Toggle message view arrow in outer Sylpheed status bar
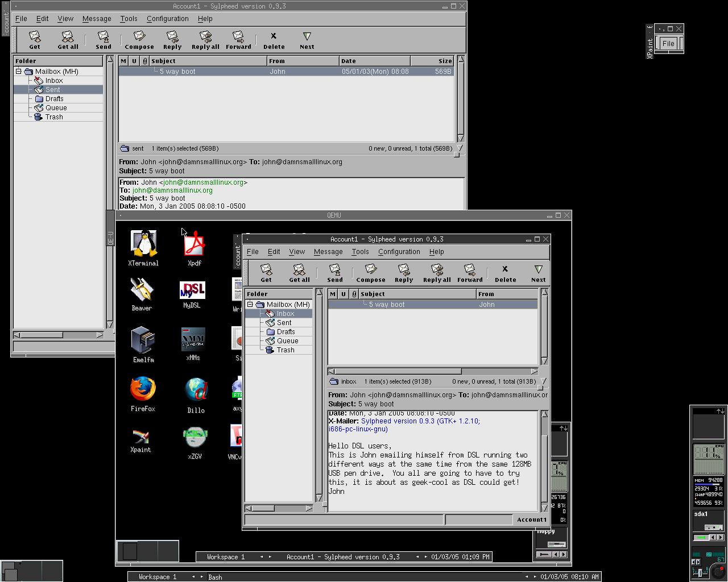This screenshot has width=728, height=582. pyautogui.click(x=460, y=148)
